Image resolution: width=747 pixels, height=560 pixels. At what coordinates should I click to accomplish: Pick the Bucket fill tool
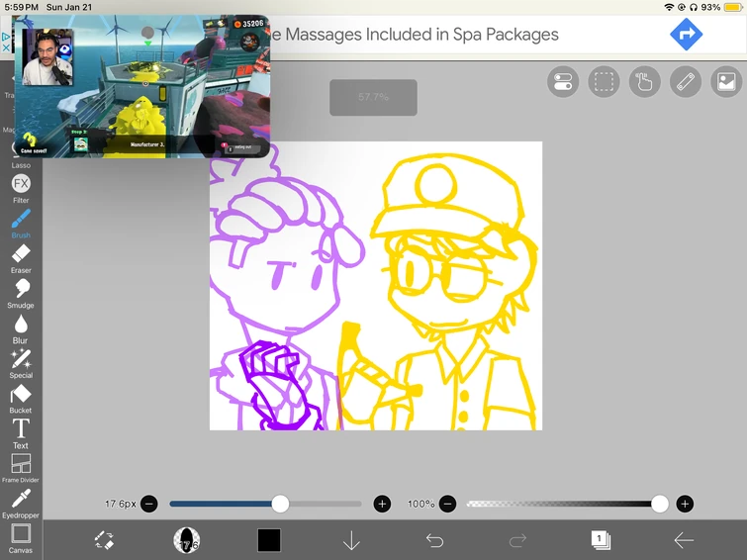[21, 400]
